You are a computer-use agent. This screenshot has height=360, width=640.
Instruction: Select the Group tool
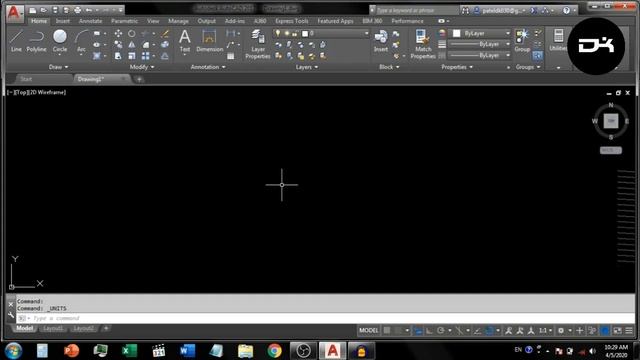coord(522,41)
